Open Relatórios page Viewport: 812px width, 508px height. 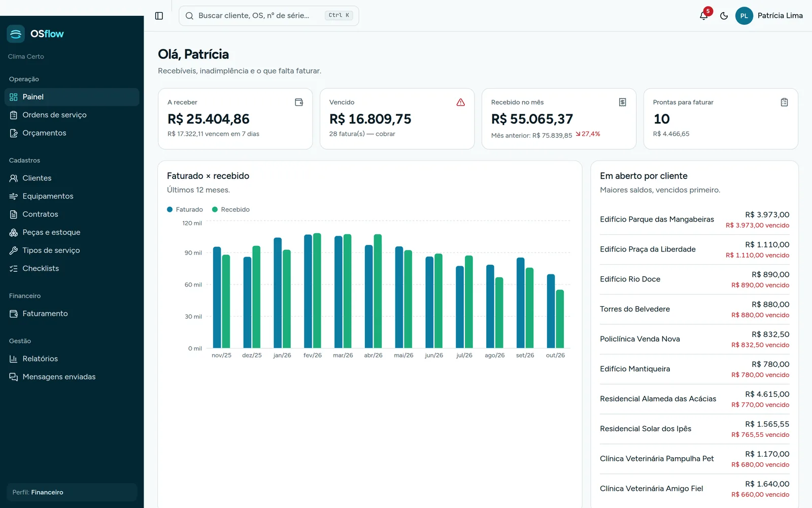point(72,359)
